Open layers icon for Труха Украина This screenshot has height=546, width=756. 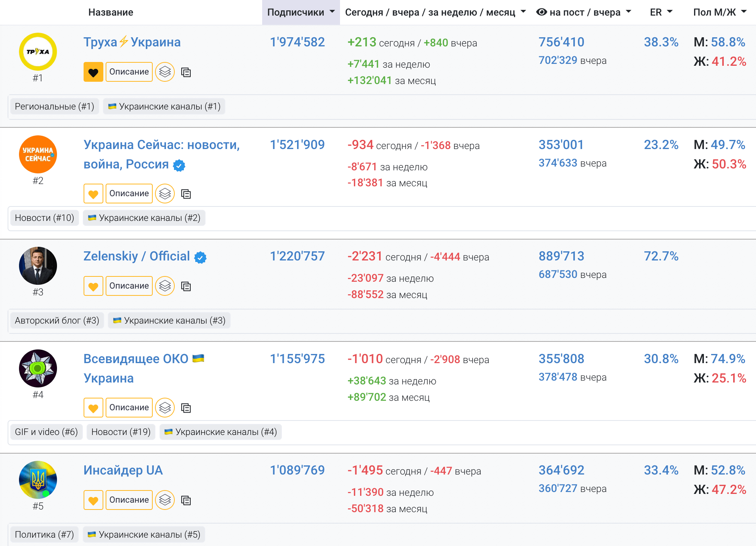coord(165,72)
